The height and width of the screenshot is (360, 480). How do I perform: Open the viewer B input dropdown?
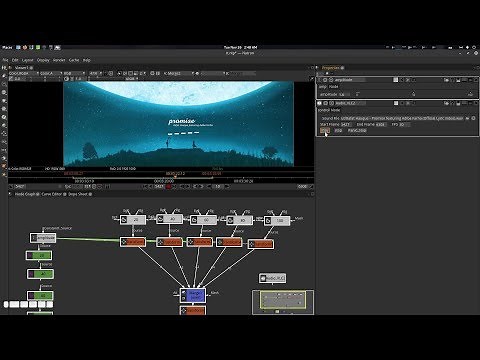[242, 73]
